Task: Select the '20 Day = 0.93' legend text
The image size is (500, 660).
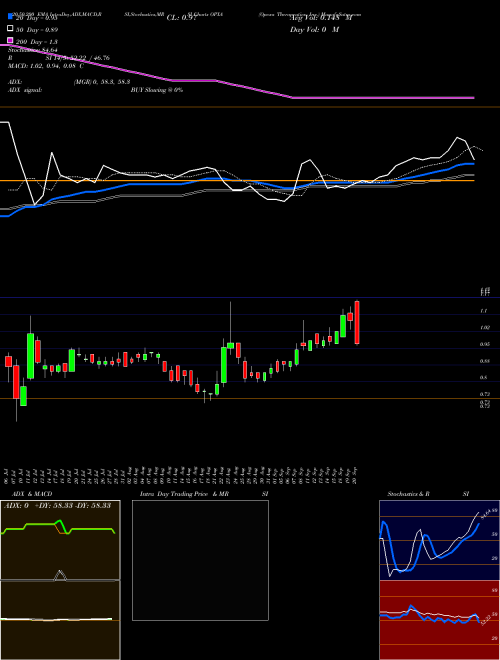Action: (x=37, y=18)
